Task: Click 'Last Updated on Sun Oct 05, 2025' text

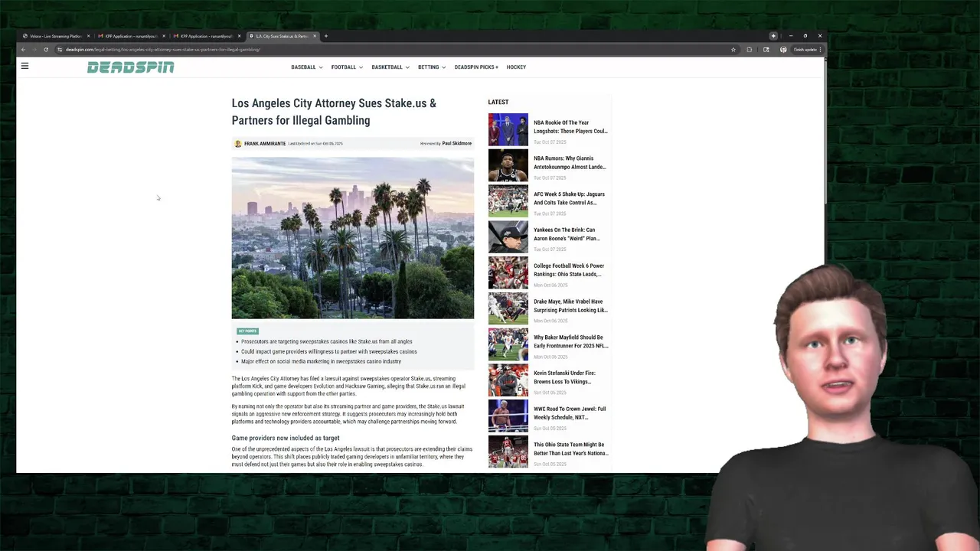Action: coord(315,144)
